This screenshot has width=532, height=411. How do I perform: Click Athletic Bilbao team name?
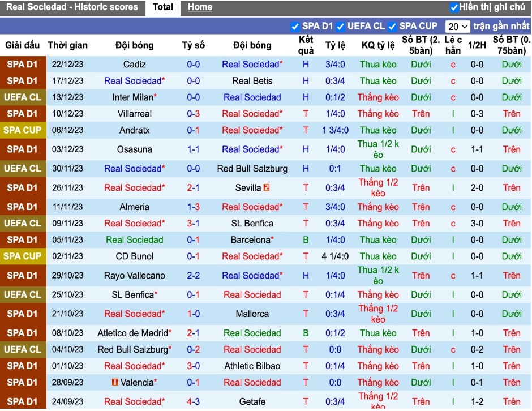coord(252,366)
